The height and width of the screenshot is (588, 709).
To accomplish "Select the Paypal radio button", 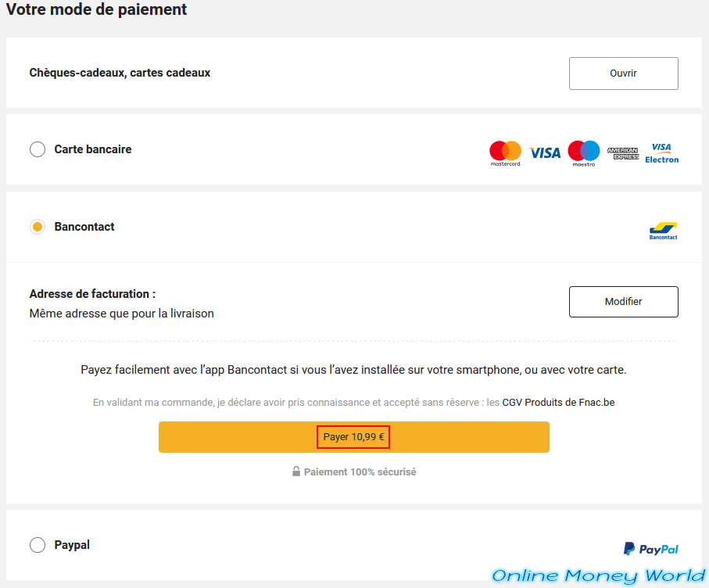I will click(38, 545).
